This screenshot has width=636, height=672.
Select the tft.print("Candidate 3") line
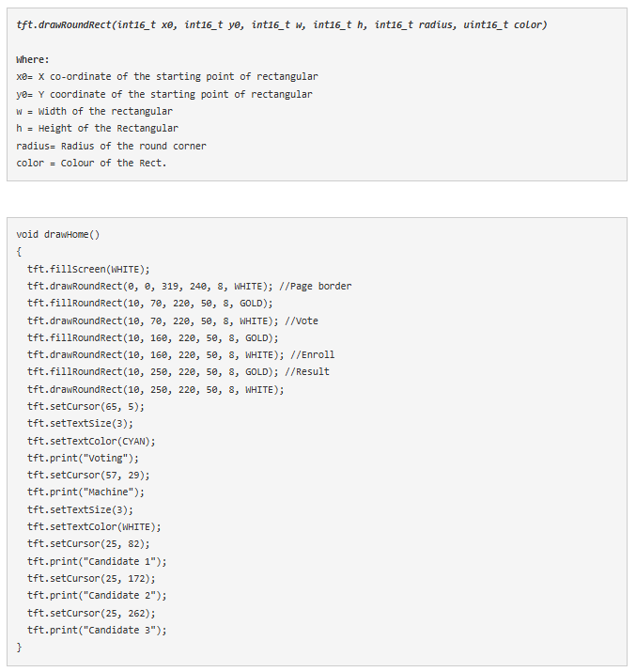click(x=97, y=630)
